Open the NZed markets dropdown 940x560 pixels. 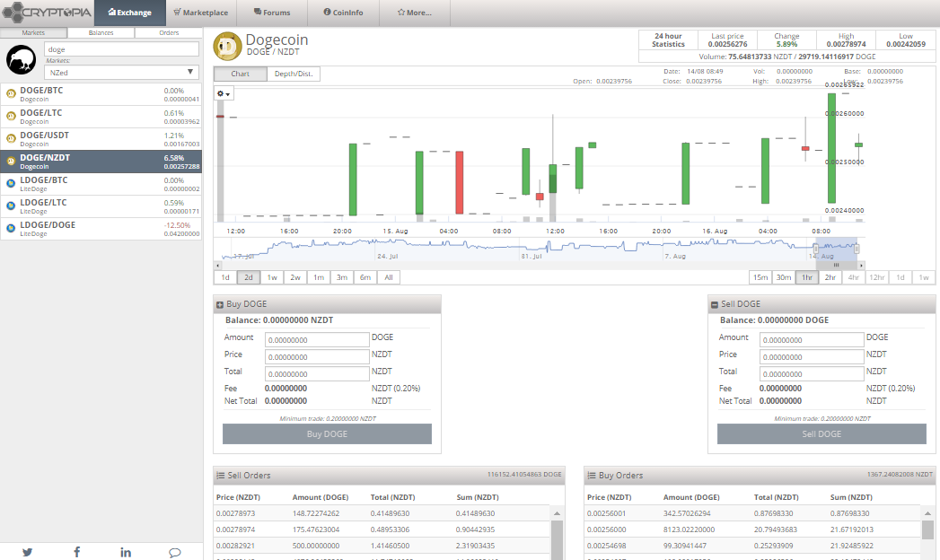click(121, 73)
